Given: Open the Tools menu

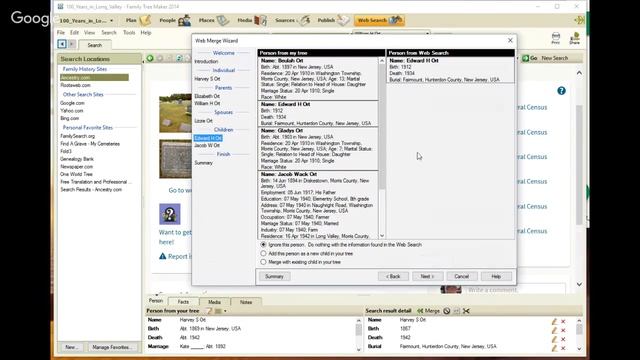Looking at the screenshot, I should 129,33.
